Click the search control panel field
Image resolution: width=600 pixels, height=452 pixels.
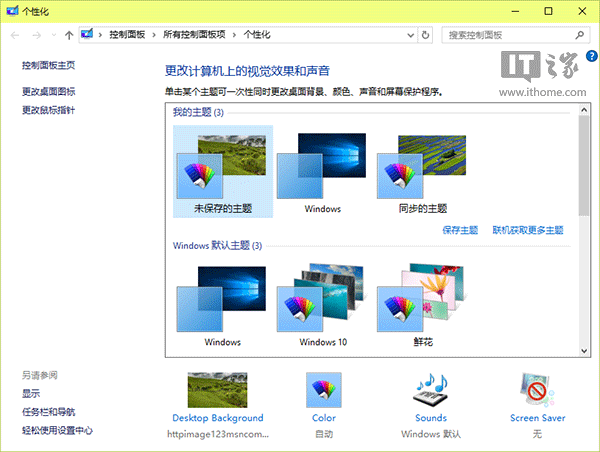coord(515,36)
